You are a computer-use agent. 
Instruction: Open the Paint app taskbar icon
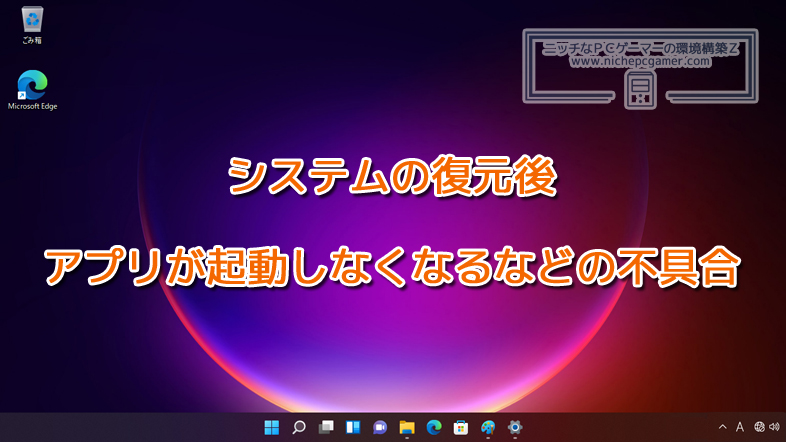click(x=488, y=427)
